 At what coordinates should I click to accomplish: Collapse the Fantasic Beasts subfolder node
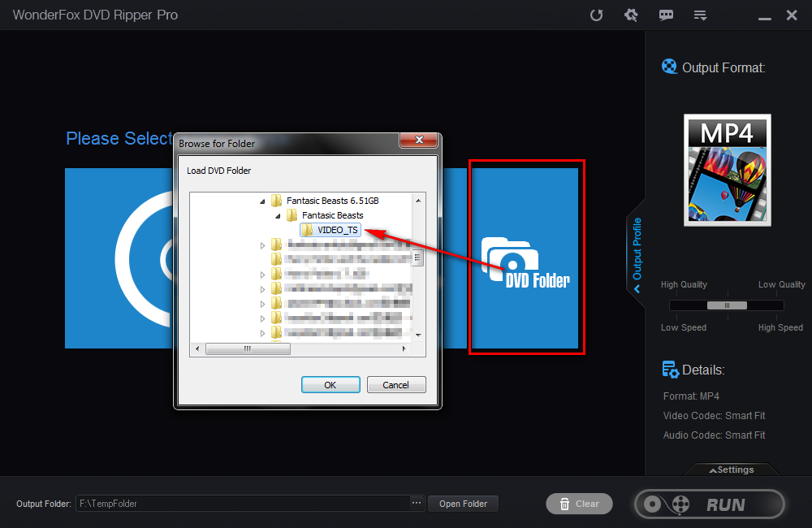(278, 215)
